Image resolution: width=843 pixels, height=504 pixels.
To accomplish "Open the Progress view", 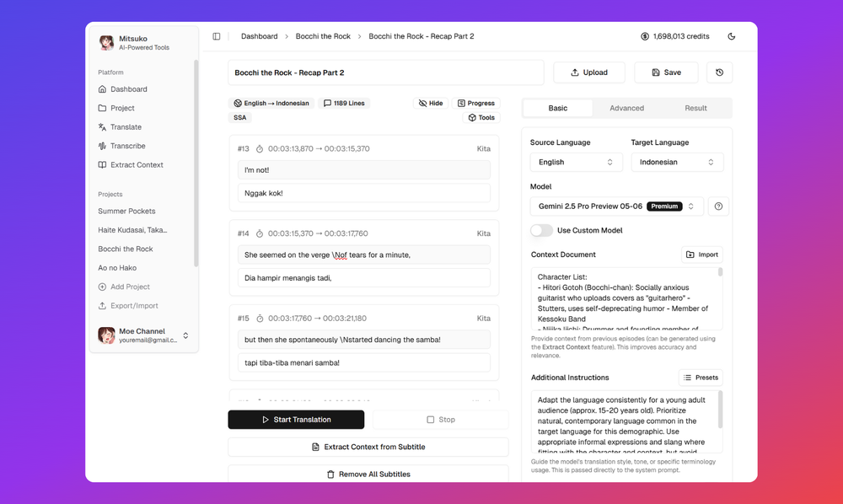I will pyautogui.click(x=475, y=103).
